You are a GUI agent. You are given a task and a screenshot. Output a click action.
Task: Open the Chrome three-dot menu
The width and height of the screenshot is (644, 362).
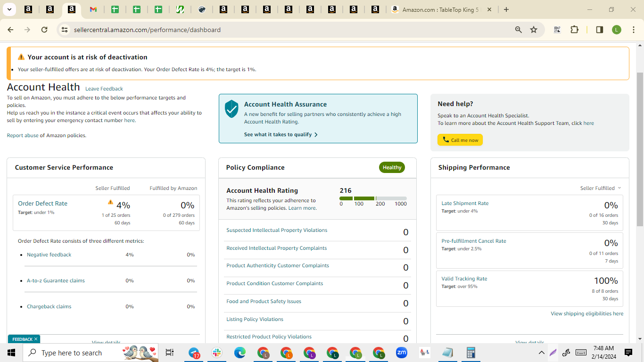click(x=634, y=30)
